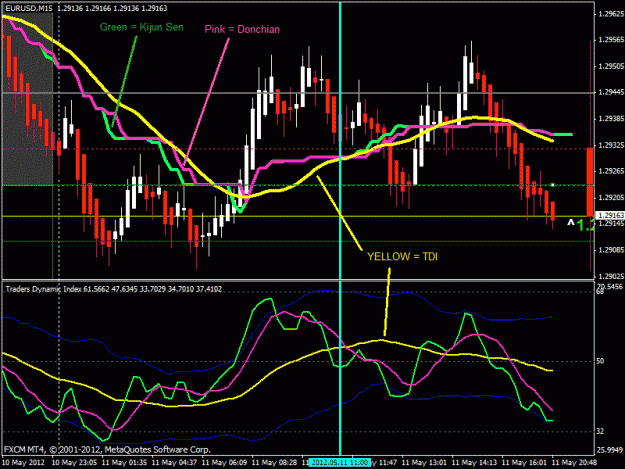Click the 1.29625 price axis label
This screenshot has width=625, height=469.
click(610, 14)
